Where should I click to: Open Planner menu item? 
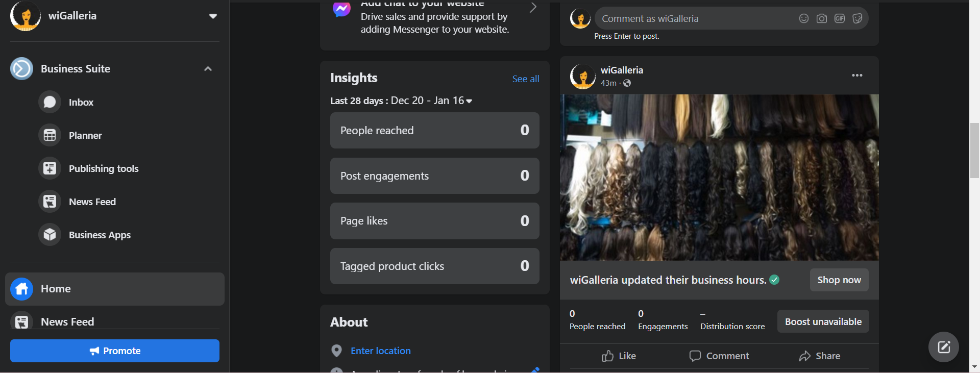85,135
